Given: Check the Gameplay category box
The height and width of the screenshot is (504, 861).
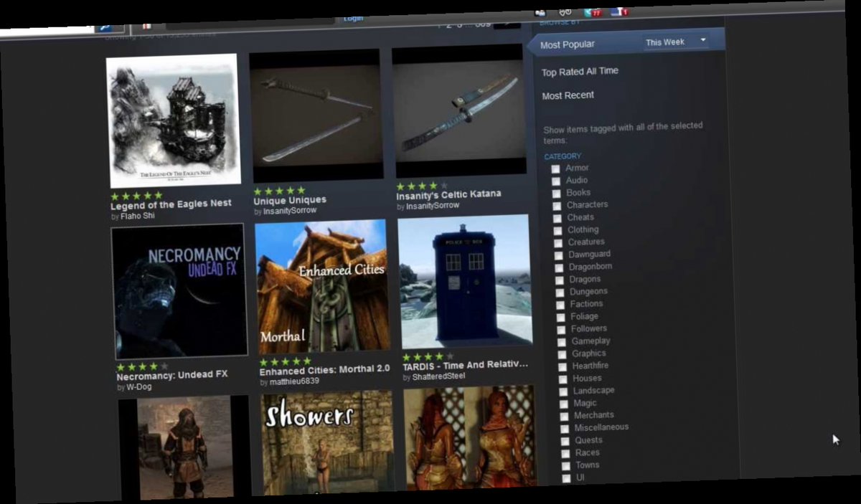Looking at the screenshot, I should click(x=562, y=342).
